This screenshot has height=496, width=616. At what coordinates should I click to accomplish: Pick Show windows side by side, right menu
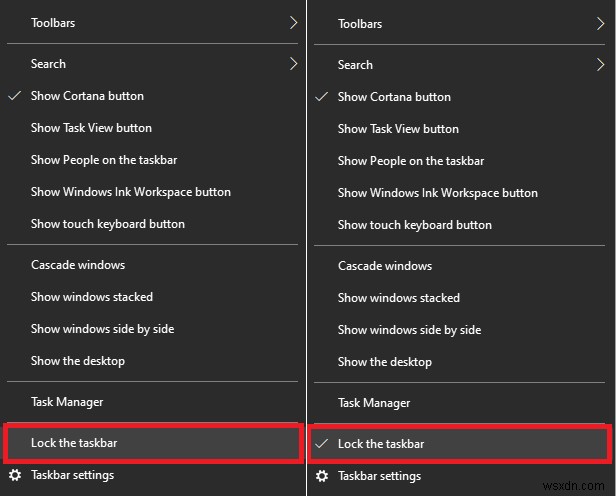pos(409,330)
